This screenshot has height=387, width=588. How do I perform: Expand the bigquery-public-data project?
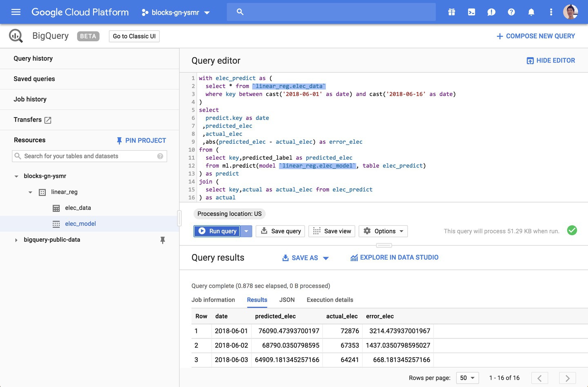[x=16, y=240]
